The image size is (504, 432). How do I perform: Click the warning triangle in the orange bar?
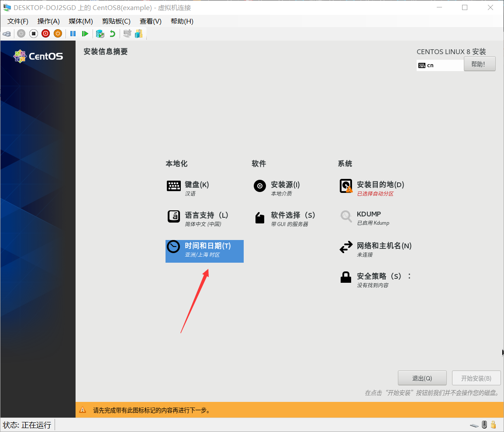point(83,410)
